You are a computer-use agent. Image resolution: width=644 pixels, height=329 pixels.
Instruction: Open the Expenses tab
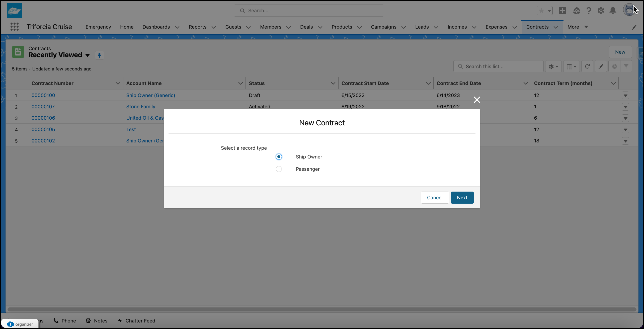pyautogui.click(x=496, y=27)
